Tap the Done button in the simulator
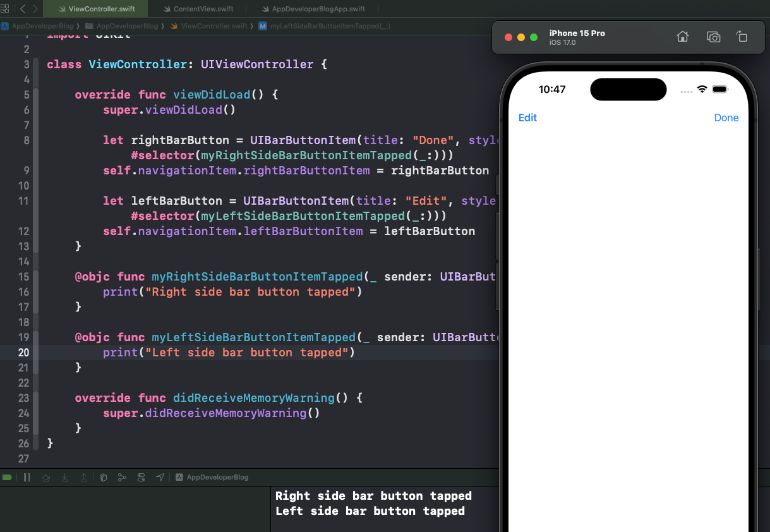Viewport: 770px width, 532px height. (x=726, y=118)
